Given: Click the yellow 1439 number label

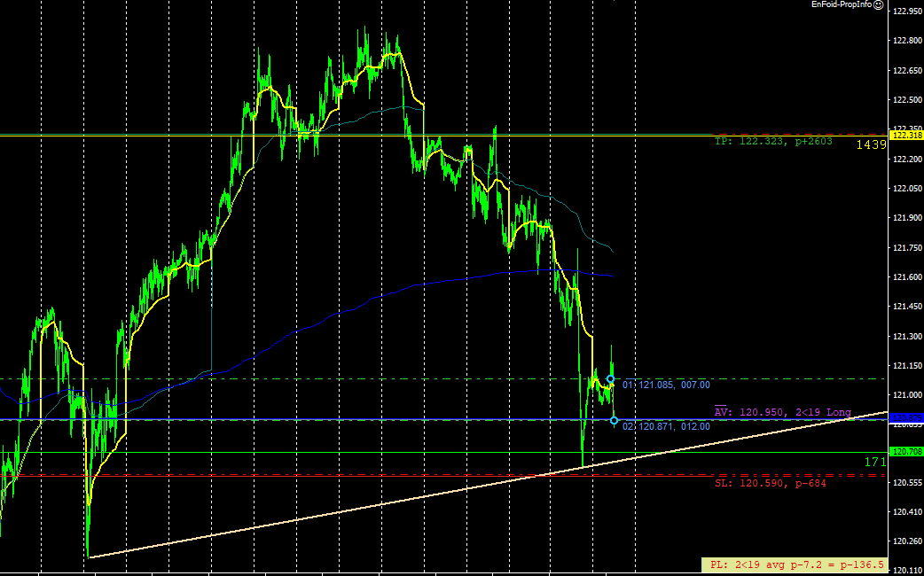Looking at the screenshot, I should click(x=872, y=144).
